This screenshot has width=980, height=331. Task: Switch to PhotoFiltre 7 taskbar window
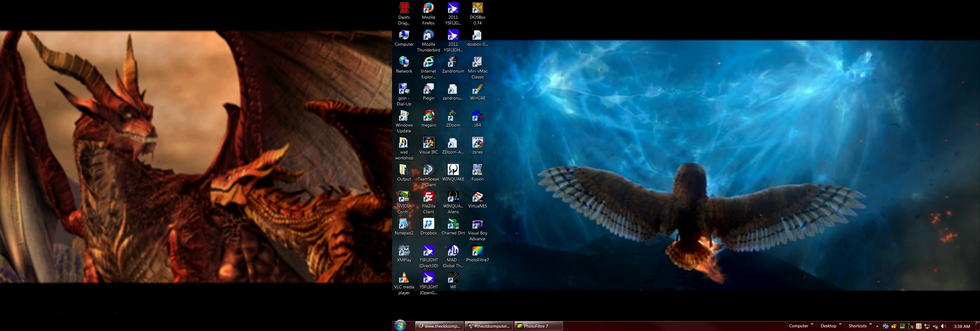538,326
